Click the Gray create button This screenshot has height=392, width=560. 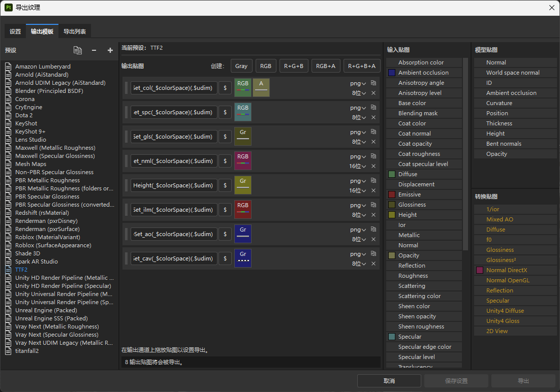[x=241, y=66]
